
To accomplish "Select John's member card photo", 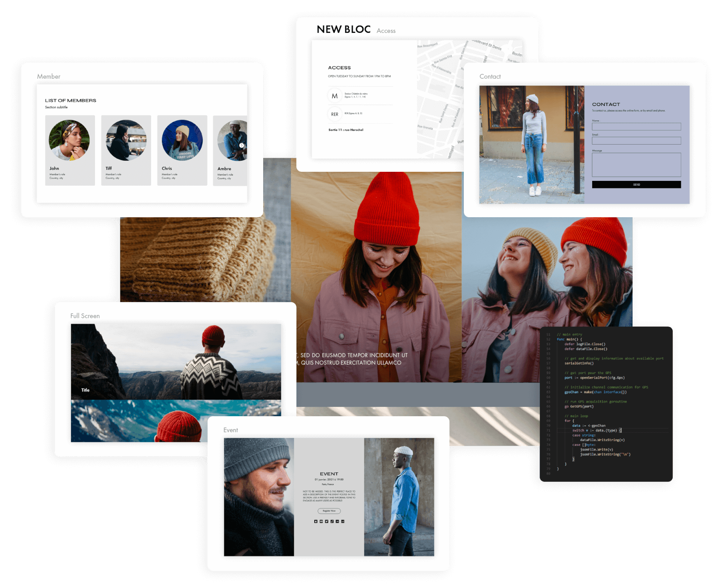I will pos(69,140).
